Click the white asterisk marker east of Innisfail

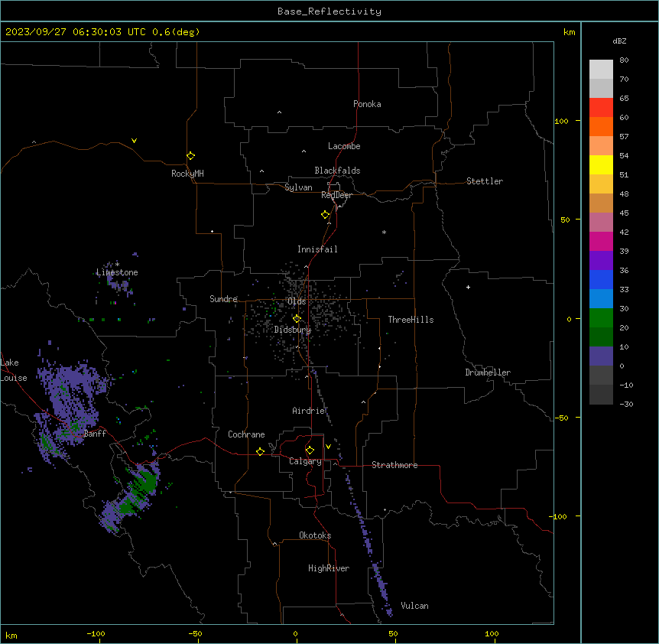[384, 232]
